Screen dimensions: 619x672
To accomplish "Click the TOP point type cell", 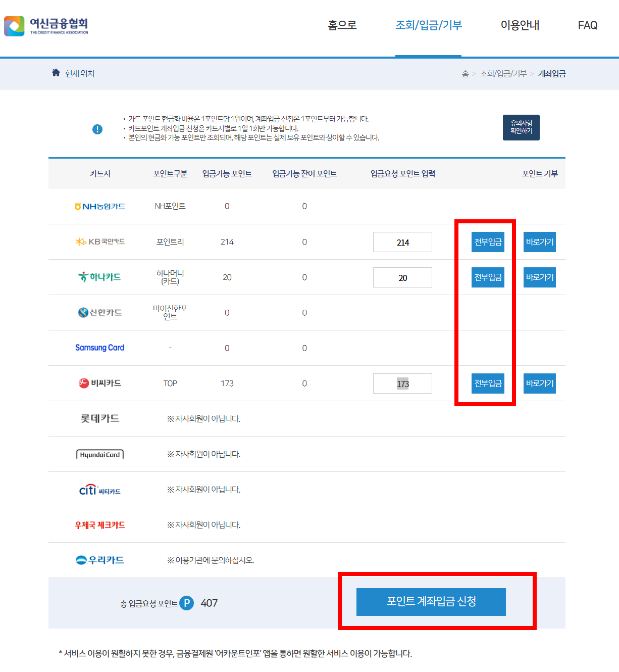I will (x=170, y=383).
